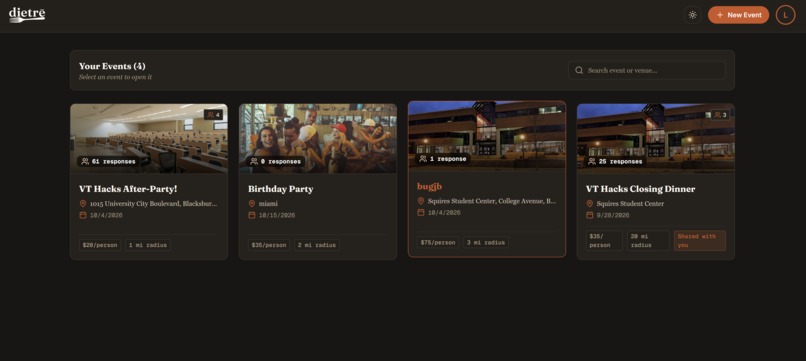
Task: Click the $75/person tag
Action: 438,242
